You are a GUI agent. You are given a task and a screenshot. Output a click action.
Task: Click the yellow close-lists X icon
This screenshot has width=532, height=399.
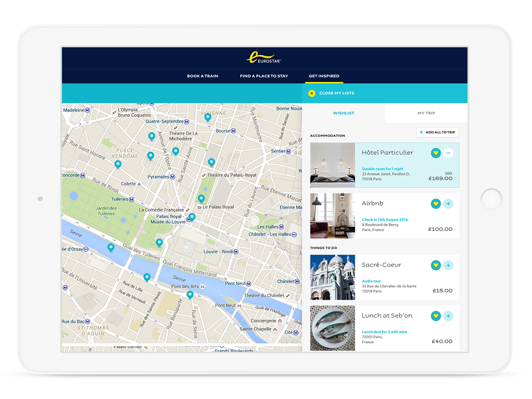click(312, 93)
